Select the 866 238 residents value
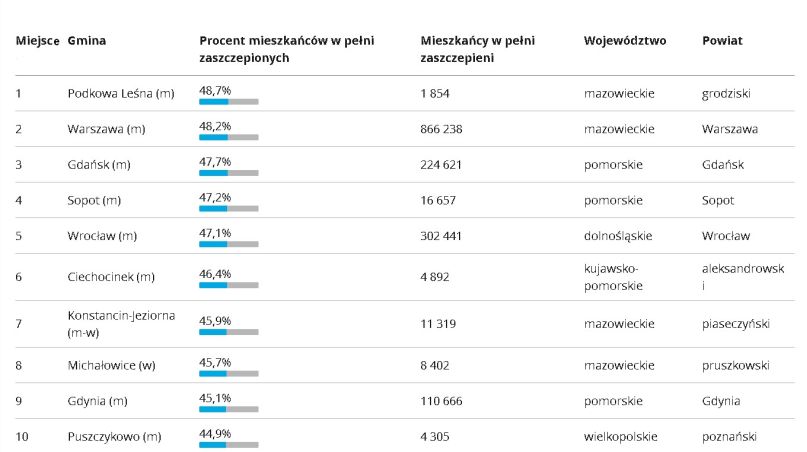This screenshot has width=807, height=452. (x=441, y=129)
